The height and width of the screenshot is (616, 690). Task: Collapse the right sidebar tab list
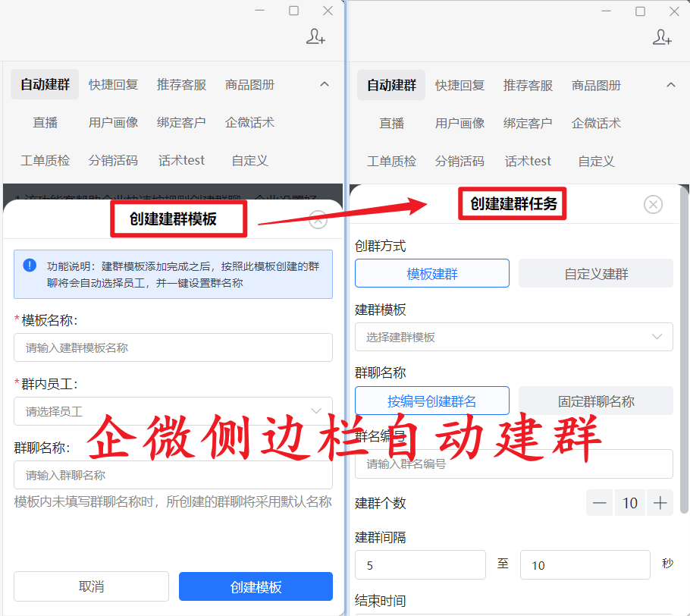pyautogui.click(x=671, y=84)
